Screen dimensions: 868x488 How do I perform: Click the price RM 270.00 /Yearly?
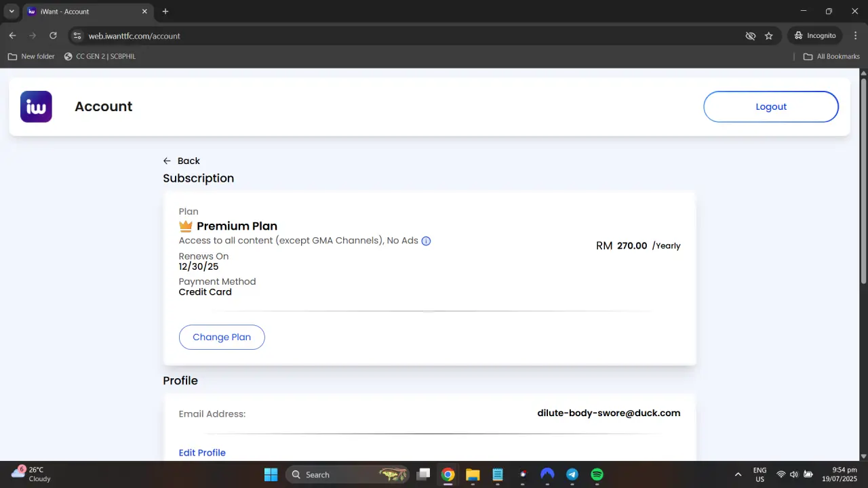click(638, 245)
